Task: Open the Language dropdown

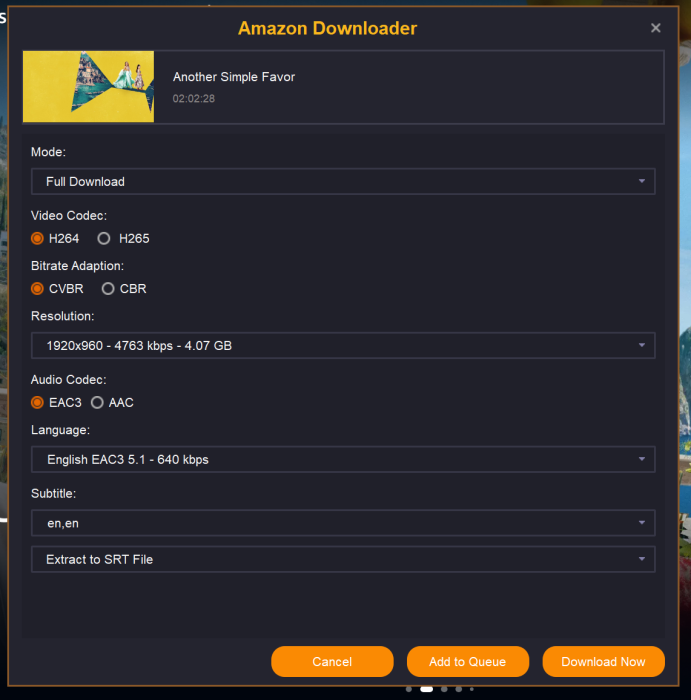Action: (x=343, y=460)
